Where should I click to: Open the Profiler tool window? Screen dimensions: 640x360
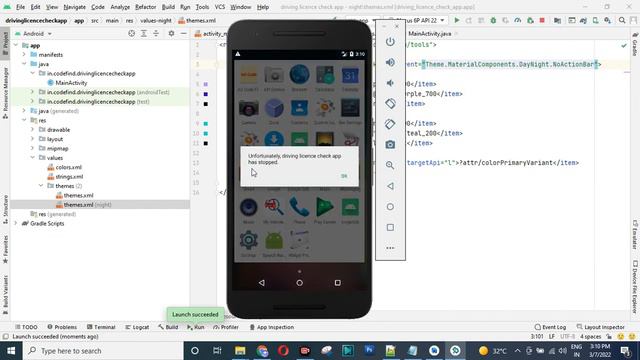[x=226, y=327]
